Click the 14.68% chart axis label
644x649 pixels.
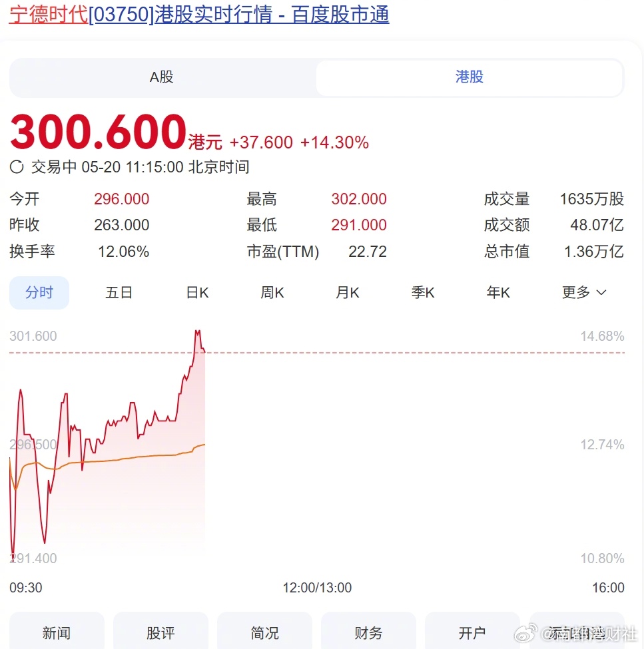point(602,336)
